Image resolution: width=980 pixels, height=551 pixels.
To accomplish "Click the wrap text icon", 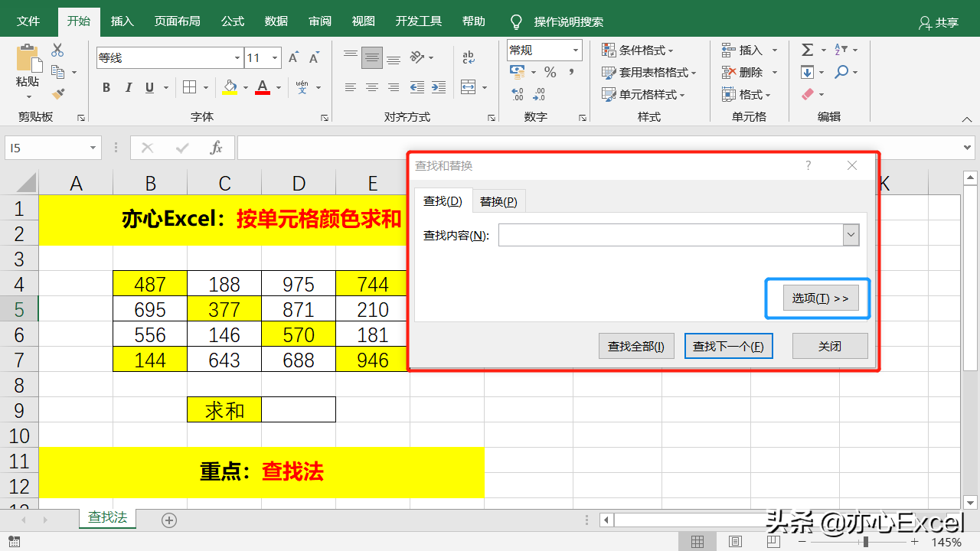I will 469,57.
